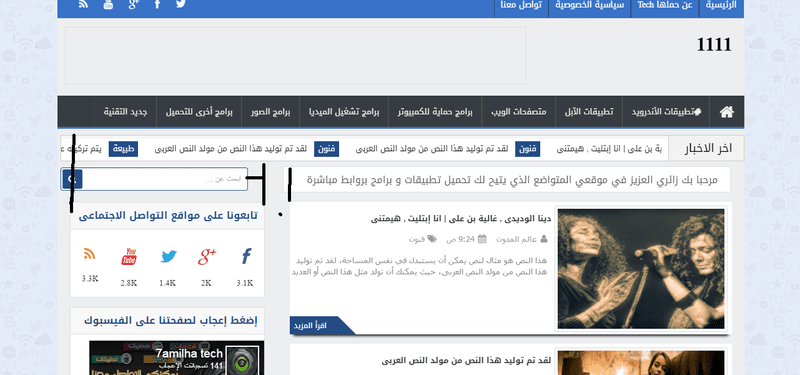Click the search magnifier button
The image size is (800, 375).
pyautogui.click(x=72, y=179)
